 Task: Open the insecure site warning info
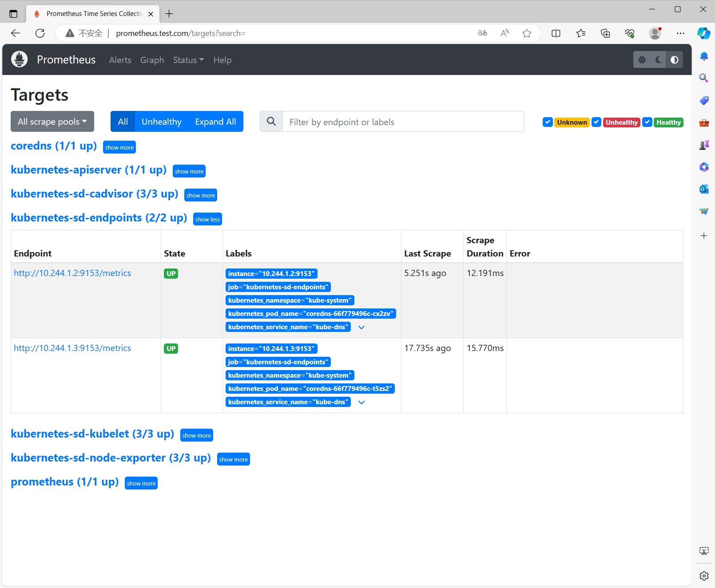[83, 33]
